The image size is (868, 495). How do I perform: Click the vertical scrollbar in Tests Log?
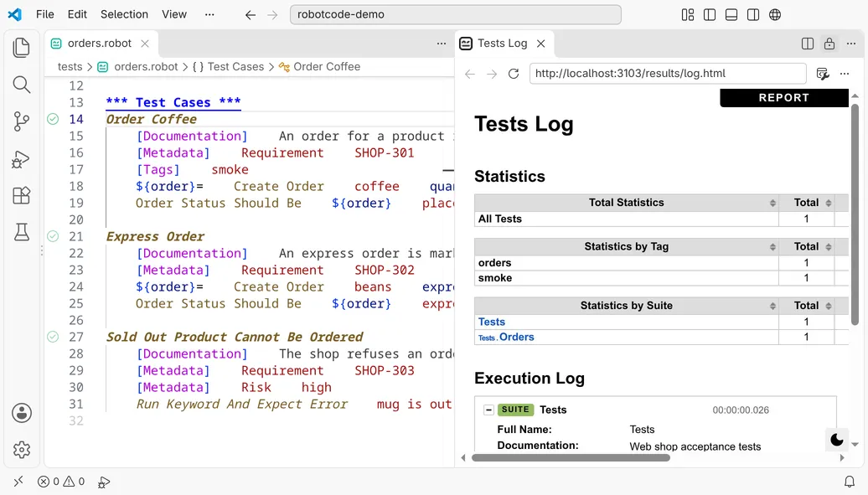click(x=855, y=214)
